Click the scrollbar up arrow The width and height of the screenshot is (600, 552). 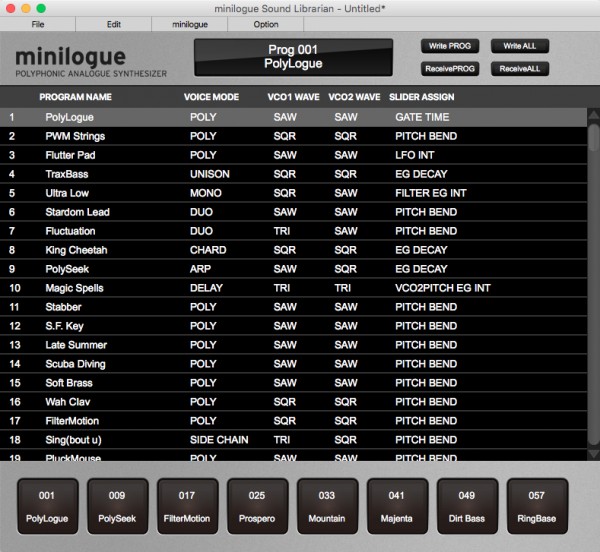tap(593, 114)
